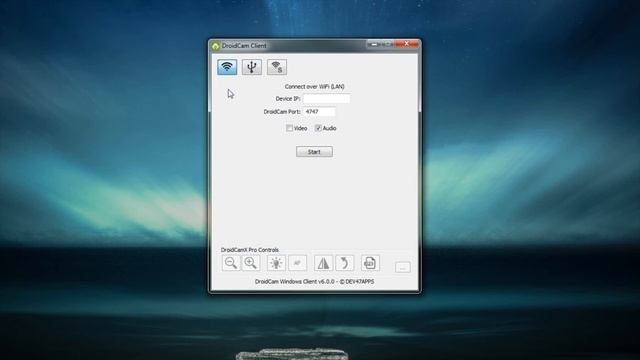Screen dimensions: 640x360
Task: Click the small ellipsis button
Action: pyautogui.click(x=402, y=267)
